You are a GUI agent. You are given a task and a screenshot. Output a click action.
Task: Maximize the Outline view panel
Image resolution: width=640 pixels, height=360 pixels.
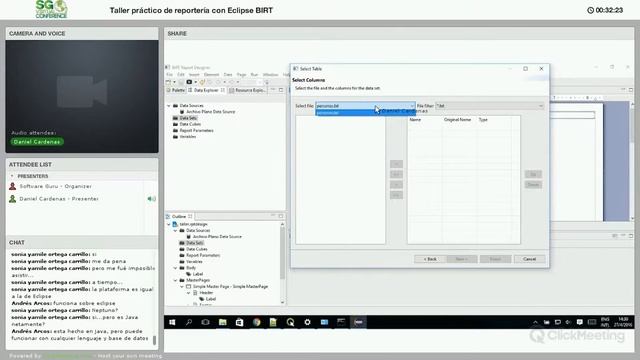point(281,216)
